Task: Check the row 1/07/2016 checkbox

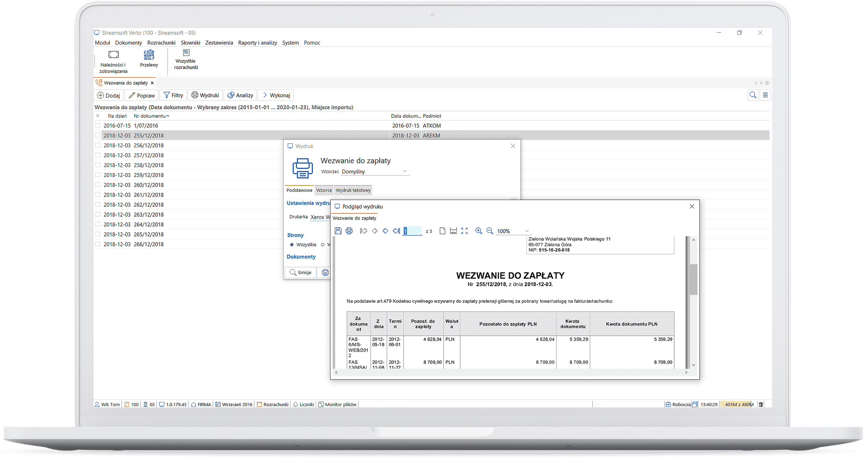Action: pyautogui.click(x=98, y=125)
